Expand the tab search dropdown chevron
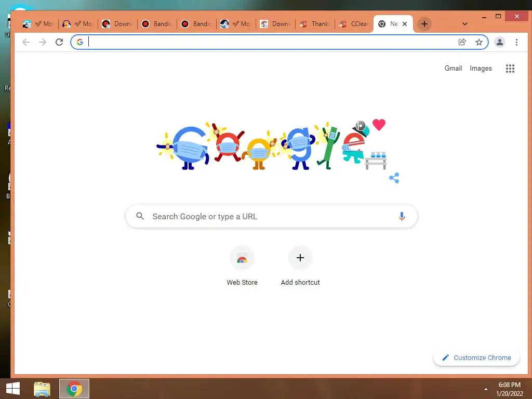This screenshot has height=399, width=532. coord(465,24)
